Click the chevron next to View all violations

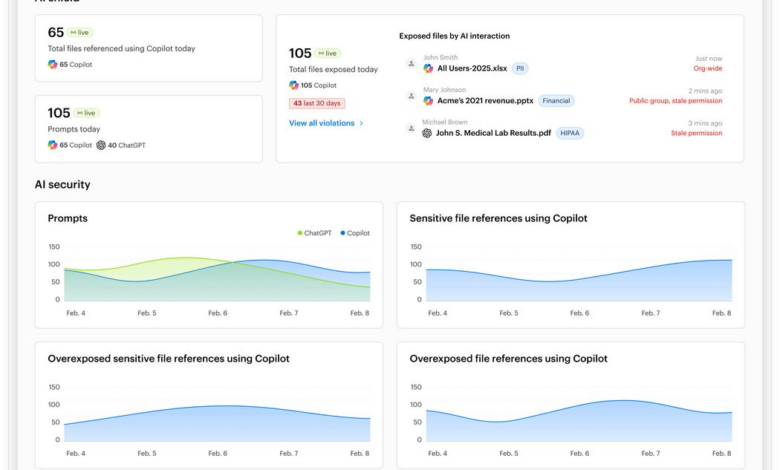click(x=361, y=123)
